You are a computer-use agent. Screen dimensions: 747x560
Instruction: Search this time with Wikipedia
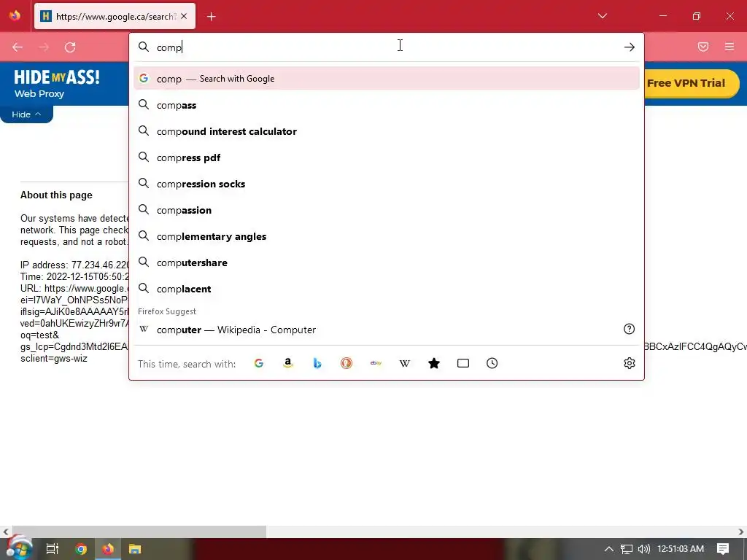click(405, 363)
